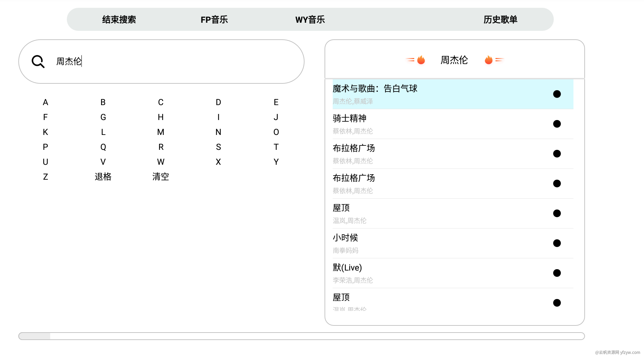Tap the letter B key
This screenshot has height=359, width=644.
(x=103, y=102)
